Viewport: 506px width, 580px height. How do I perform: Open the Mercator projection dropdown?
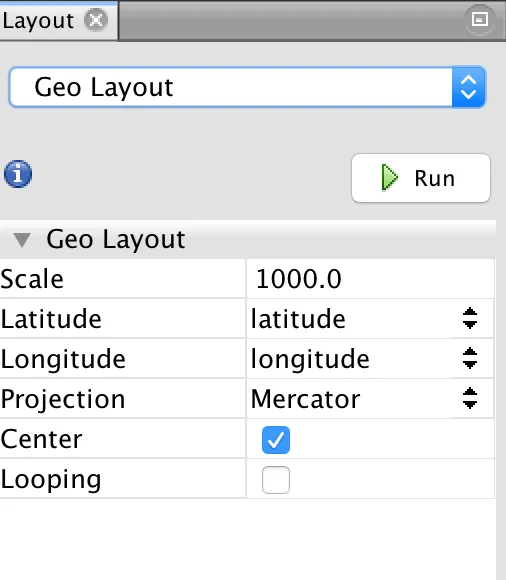[370, 399]
